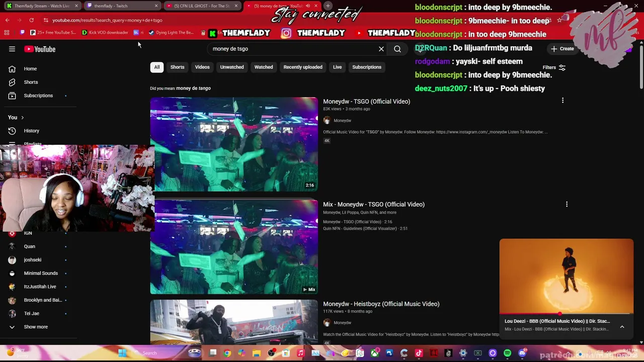This screenshot has height=362, width=644.
Task: Select the Videos filter chip
Action: (202, 67)
